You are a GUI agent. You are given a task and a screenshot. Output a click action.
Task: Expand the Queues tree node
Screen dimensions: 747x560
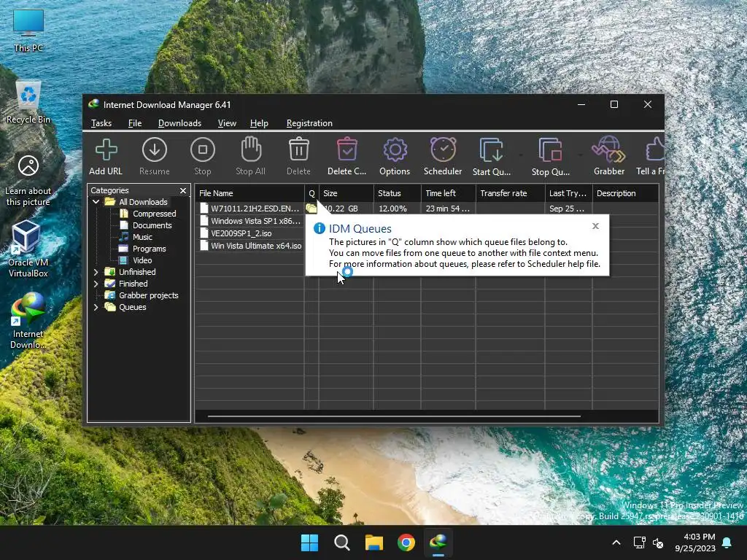tap(96, 307)
